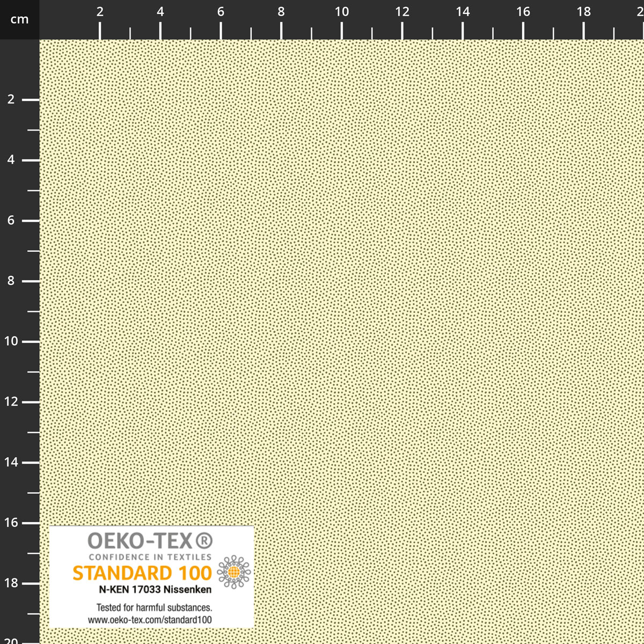Pick the 18 mark on horizontal ruler
The image size is (644, 644).
point(583,12)
